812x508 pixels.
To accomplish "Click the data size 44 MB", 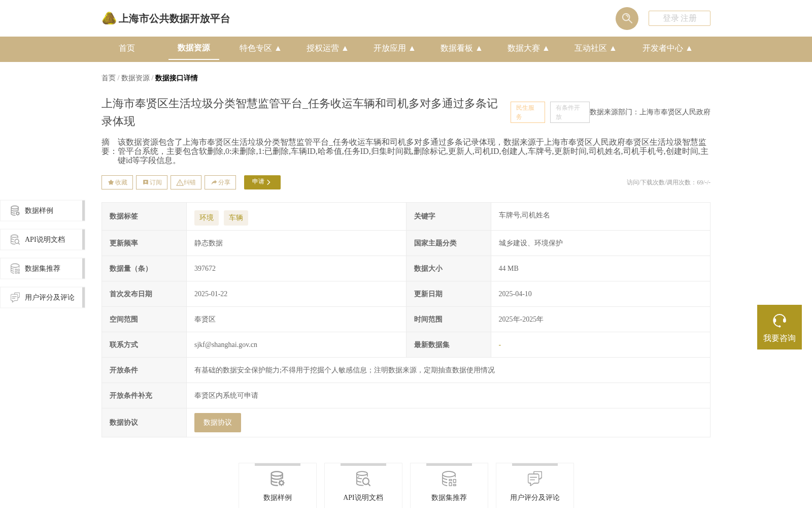I will click(509, 268).
